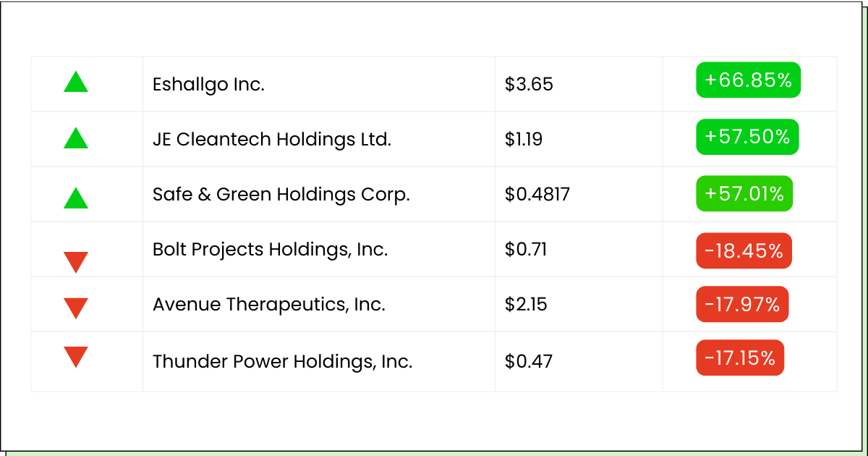
Task: Select Safe & Green Holdings Corp. name
Action: (x=281, y=195)
